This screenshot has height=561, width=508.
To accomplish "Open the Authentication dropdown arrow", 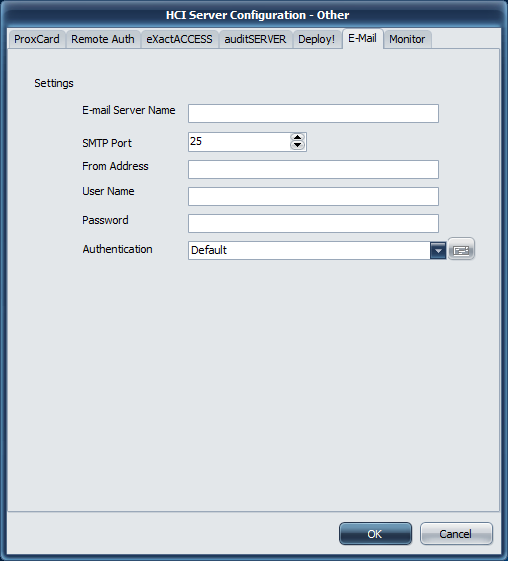I will point(438,250).
